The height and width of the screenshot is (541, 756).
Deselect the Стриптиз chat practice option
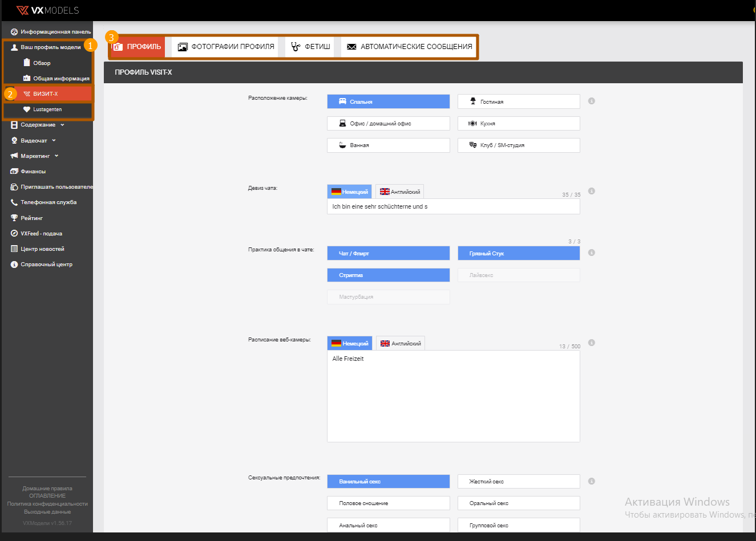[388, 275]
